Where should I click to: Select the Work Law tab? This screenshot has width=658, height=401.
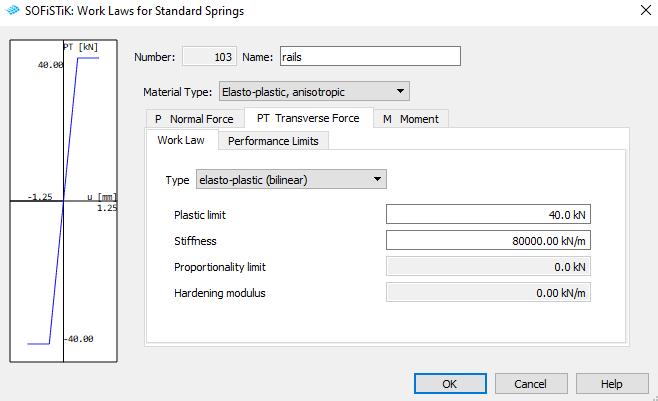(181, 140)
